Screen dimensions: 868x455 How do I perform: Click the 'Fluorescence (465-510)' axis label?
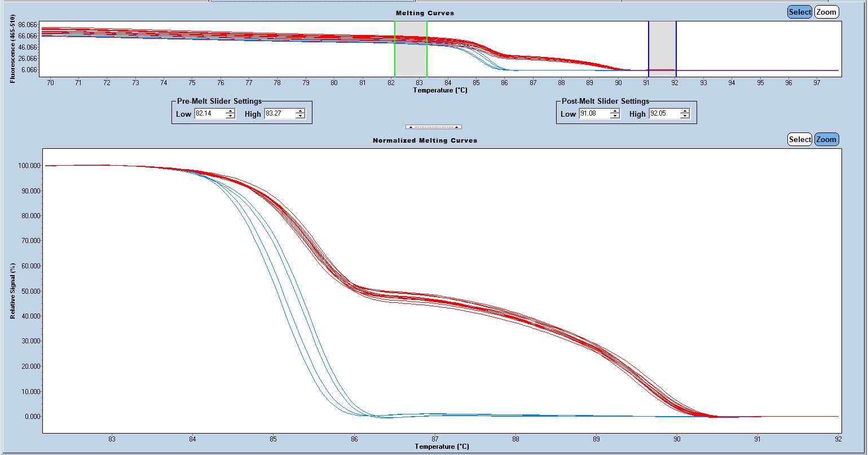pyautogui.click(x=13, y=49)
